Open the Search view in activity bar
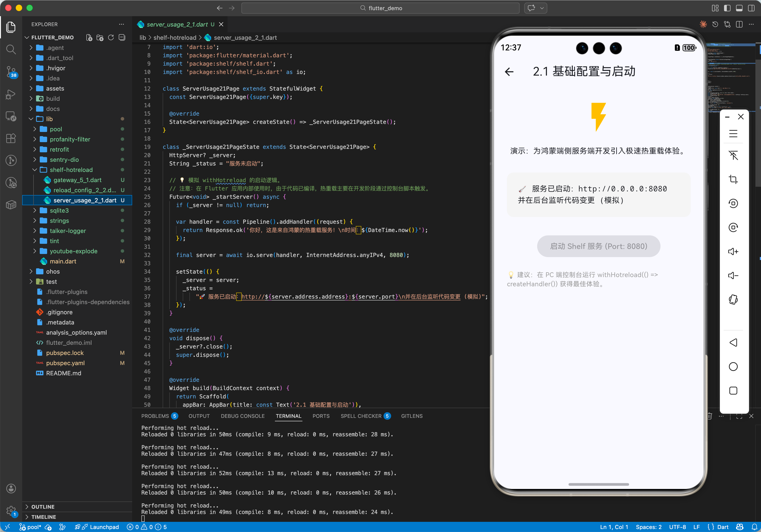Viewport: 761px width, 532px height. click(11, 49)
